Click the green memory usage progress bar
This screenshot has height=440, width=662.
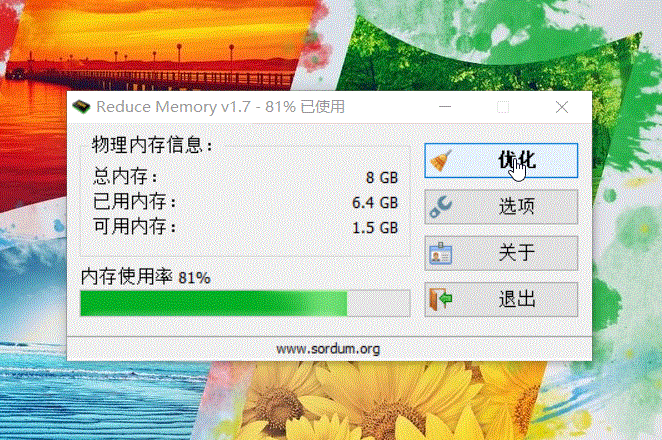[x=245, y=303]
